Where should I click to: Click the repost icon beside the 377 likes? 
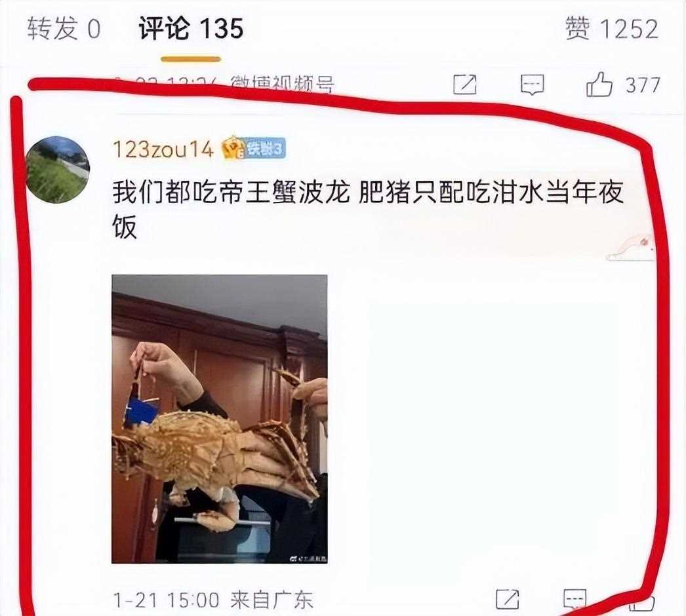click(x=464, y=85)
